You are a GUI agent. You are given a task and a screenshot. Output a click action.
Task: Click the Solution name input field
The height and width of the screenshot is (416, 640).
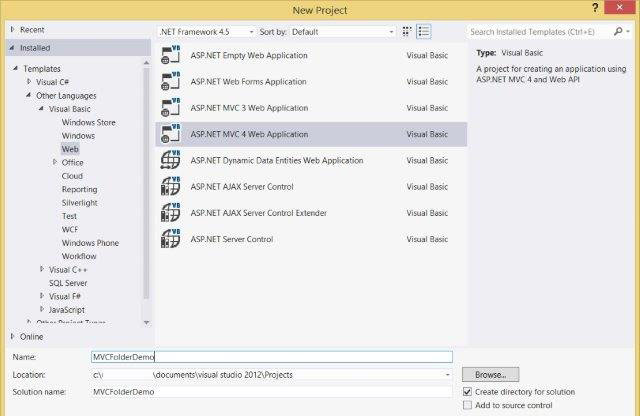(x=272, y=392)
